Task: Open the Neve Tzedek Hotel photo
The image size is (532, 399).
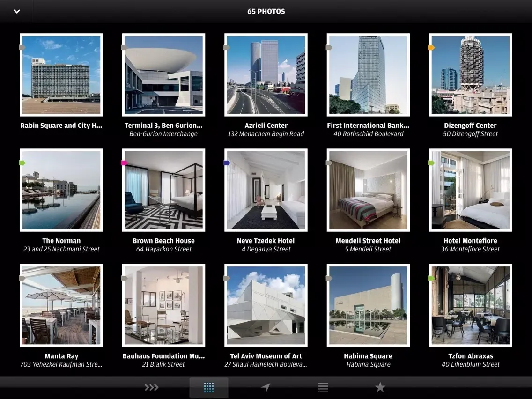Action: (266, 190)
